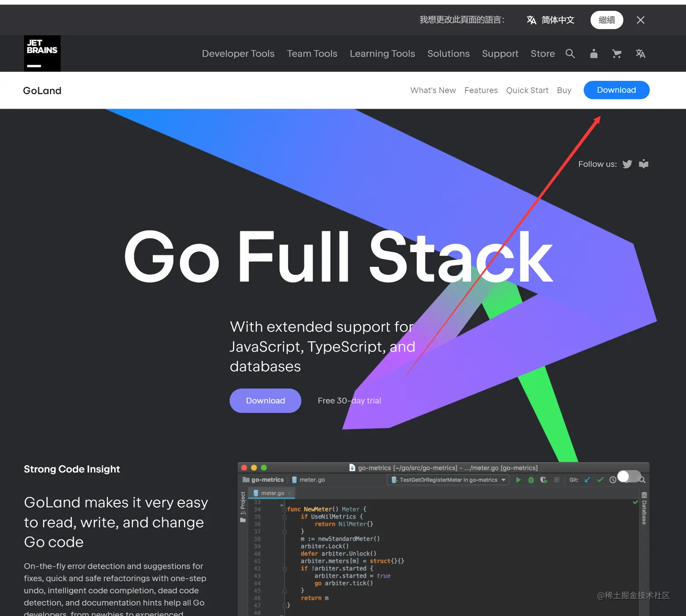Open the GoLand Twitter page icon
The height and width of the screenshot is (616, 686).
(x=627, y=164)
